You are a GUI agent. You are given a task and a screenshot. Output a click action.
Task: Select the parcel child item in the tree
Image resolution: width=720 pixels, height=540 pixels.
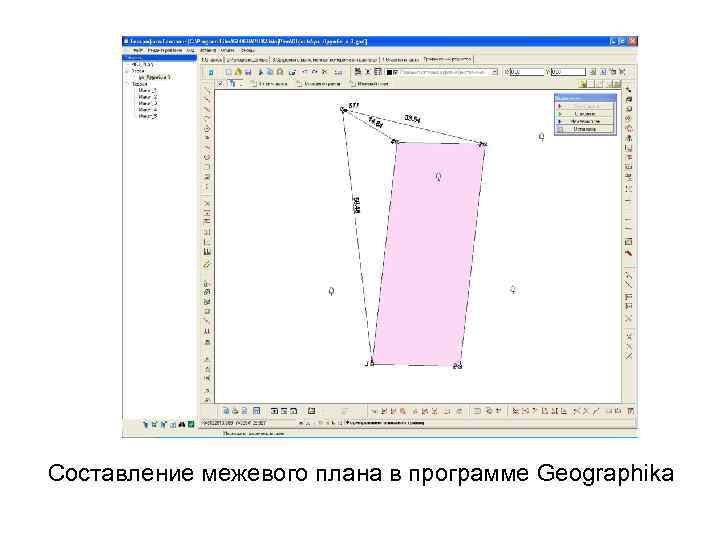(x=154, y=77)
